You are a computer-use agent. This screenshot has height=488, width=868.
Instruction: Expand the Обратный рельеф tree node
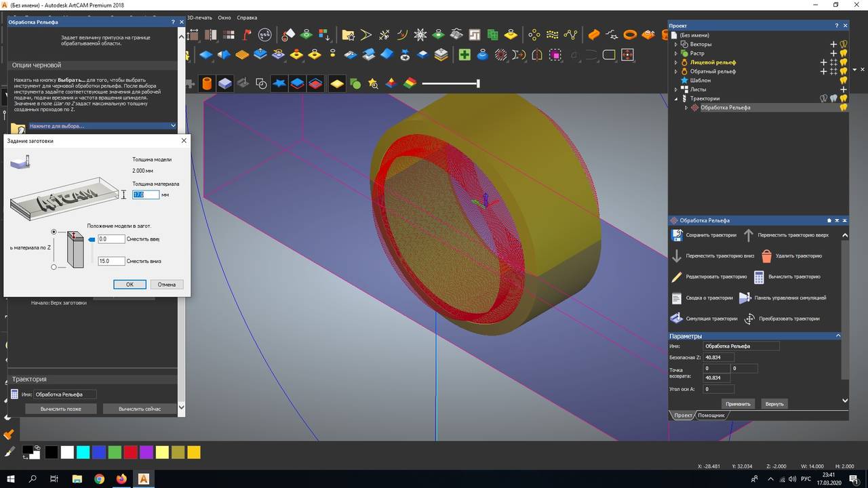(x=675, y=71)
